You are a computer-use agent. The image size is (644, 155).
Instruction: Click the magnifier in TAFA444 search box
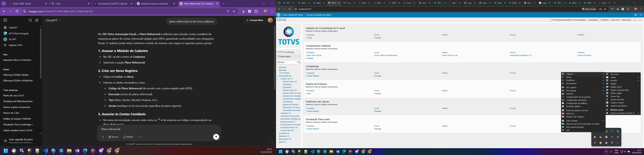[x=299, y=62]
